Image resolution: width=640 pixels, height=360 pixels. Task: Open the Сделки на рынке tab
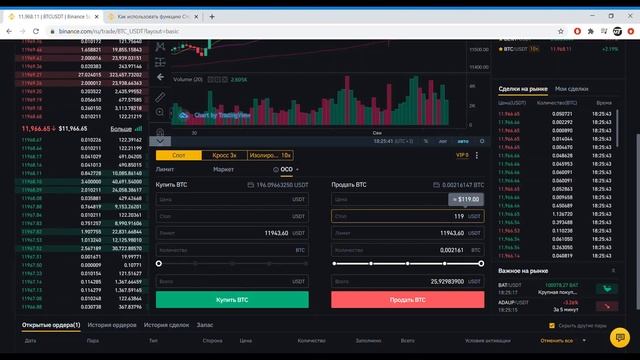(x=523, y=89)
